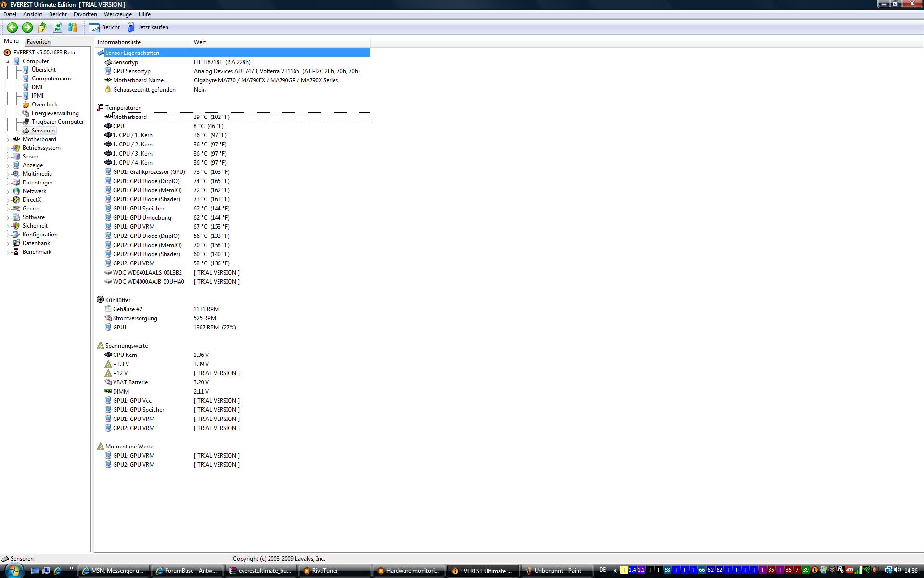Switch to the Favoriten tab in the sidebar
924x578 pixels.
pos(38,42)
